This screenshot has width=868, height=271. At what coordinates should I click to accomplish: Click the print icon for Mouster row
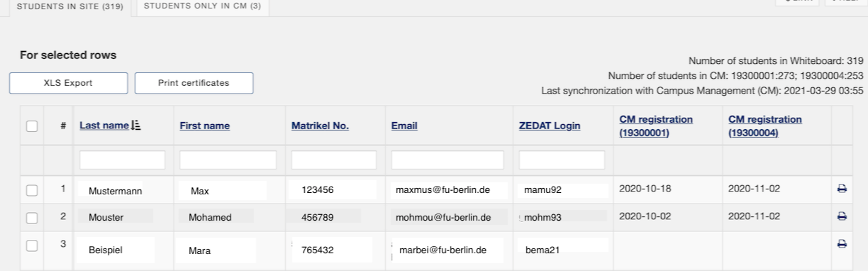(842, 216)
